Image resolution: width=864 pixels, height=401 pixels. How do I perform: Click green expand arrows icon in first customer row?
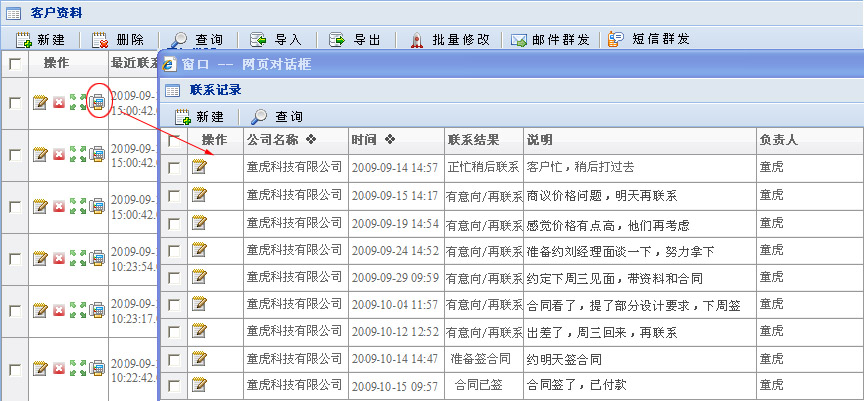point(78,102)
